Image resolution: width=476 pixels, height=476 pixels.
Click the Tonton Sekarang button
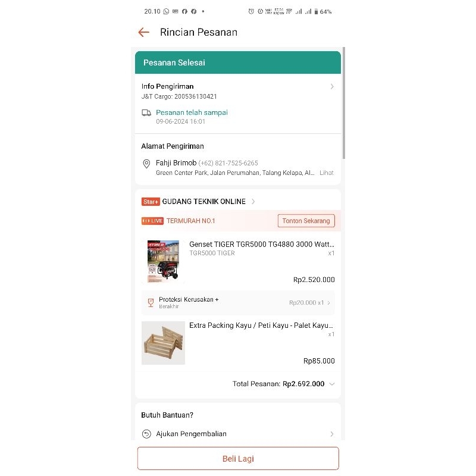pyautogui.click(x=306, y=221)
